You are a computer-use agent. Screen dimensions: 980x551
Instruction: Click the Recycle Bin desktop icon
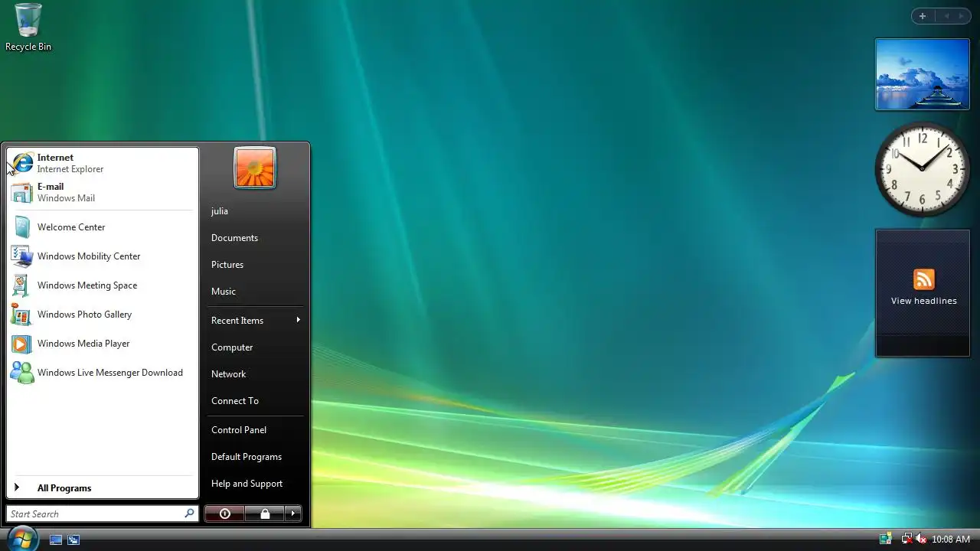[28, 28]
